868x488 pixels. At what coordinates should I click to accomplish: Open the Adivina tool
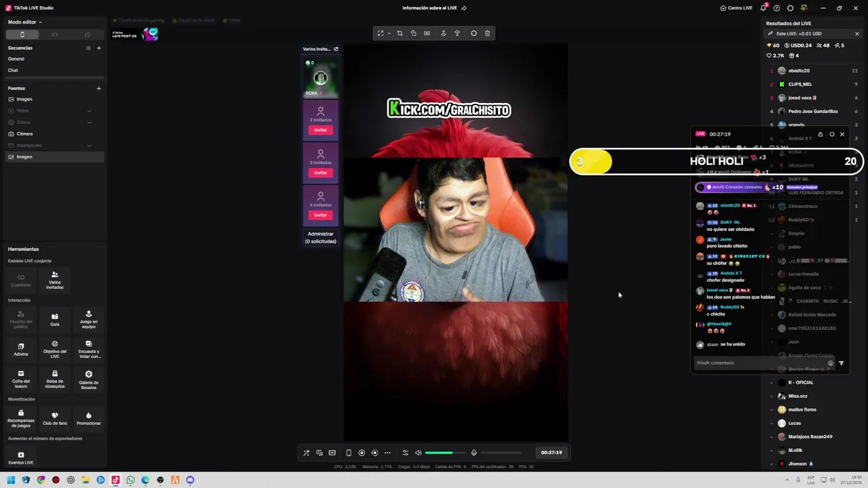(x=21, y=349)
